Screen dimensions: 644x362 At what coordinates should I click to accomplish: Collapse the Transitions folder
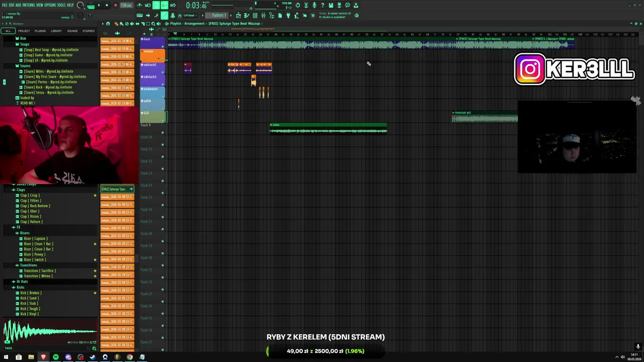pyautogui.click(x=28, y=265)
